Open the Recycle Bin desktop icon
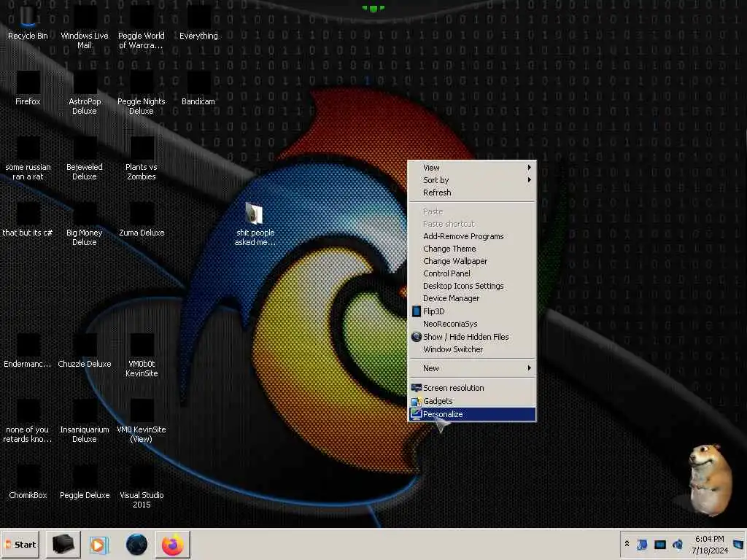747x560 pixels. [x=28, y=23]
